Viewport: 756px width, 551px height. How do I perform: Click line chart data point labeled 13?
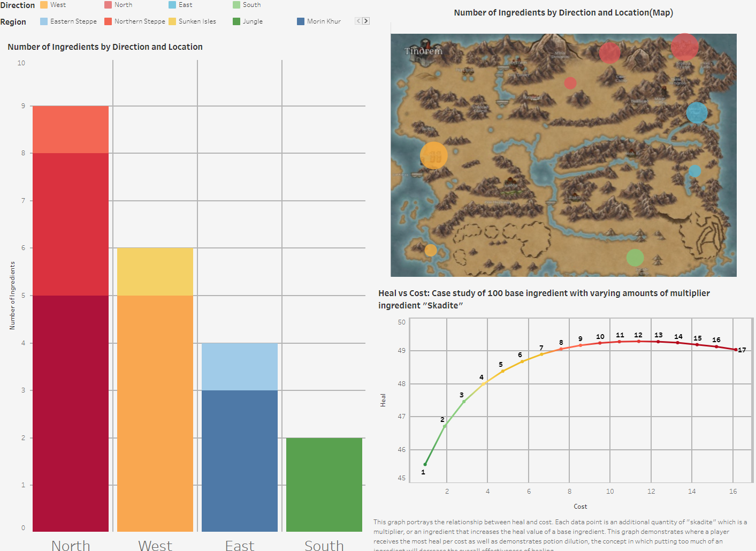[658, 342]
